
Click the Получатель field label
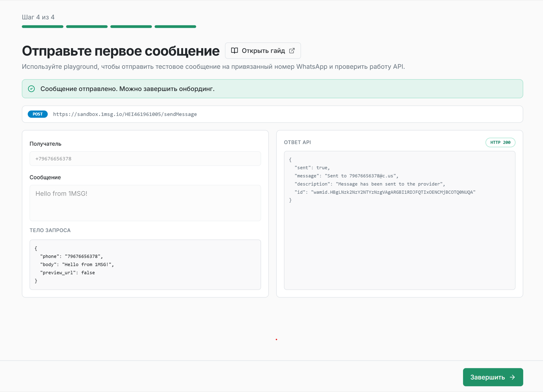pos(45,144)
